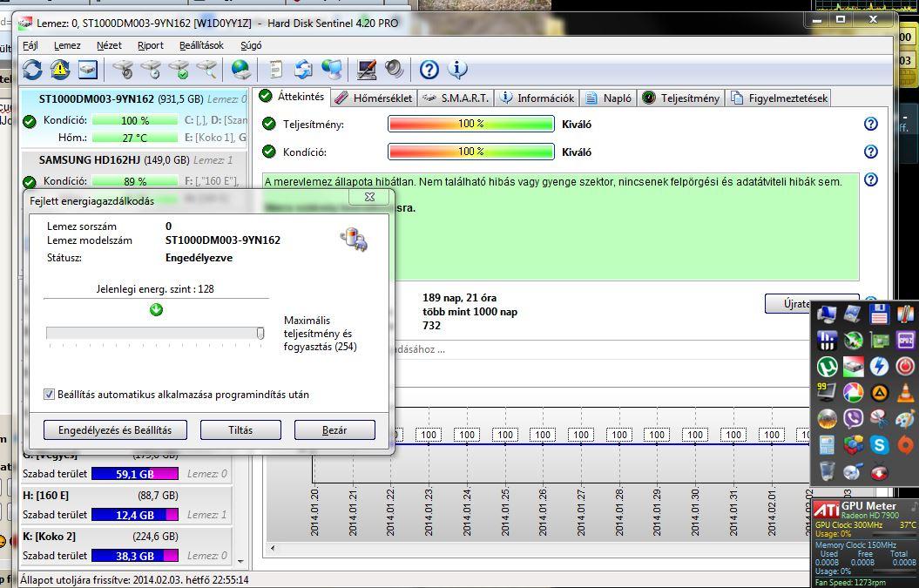Click the help icon beside the Kondíció bar
Viewport: 919px width, 588px height.
[x=871, y=152]
